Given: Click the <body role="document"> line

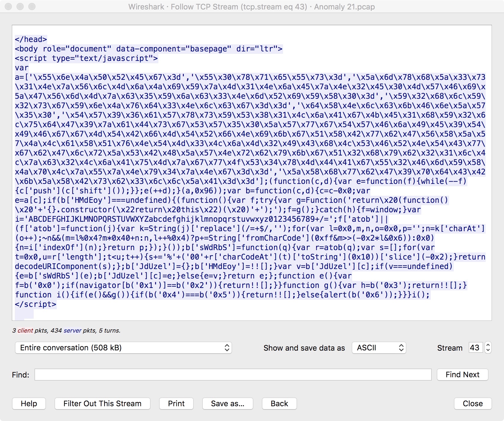Looking at the screenshot, I should 149,49.
